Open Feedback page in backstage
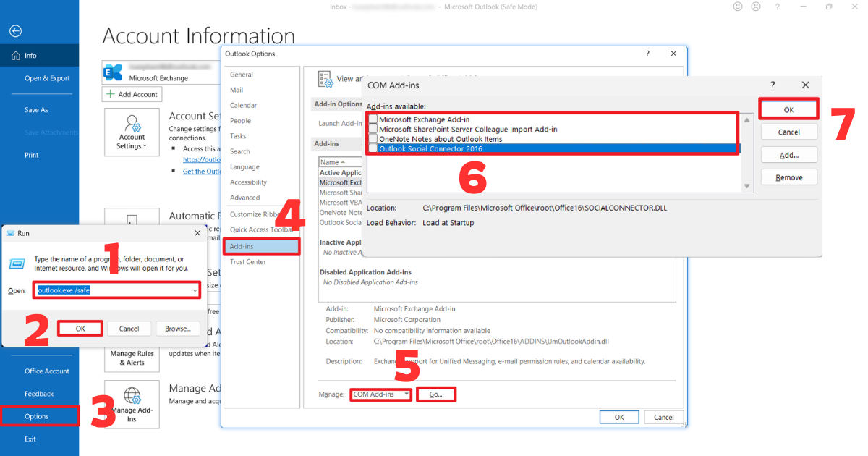The width and height of the screenshot is (868, 456). [x=39, y=394]
